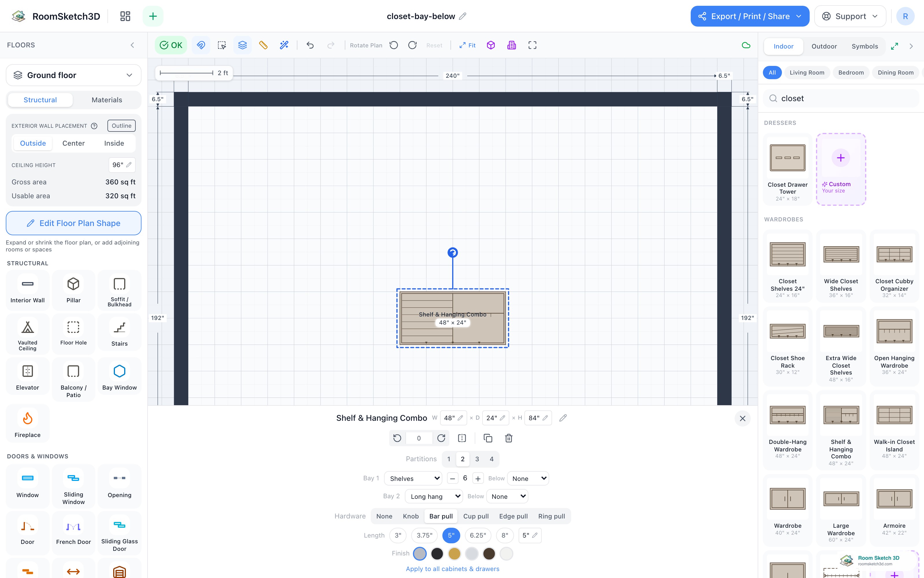924x578 pixels.
Task: Set partitions to 3
Action: (477, 459)
